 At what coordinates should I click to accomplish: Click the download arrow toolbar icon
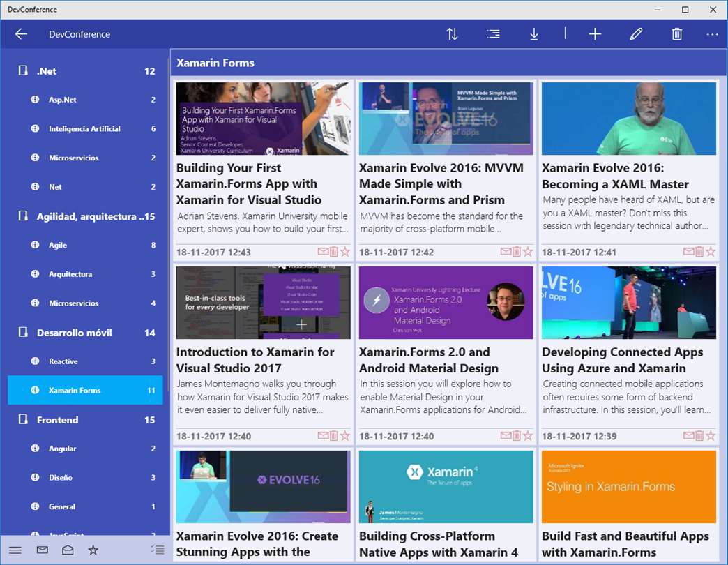tap(534, 34)
